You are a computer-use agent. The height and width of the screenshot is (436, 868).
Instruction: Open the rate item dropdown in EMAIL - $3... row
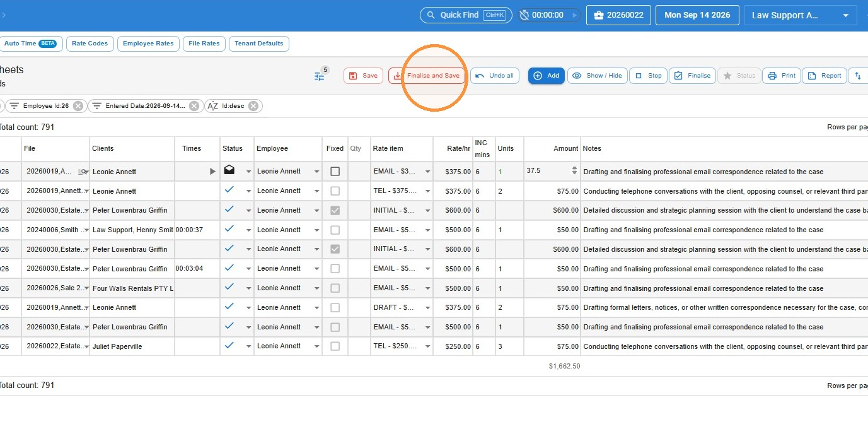(428, 172)
